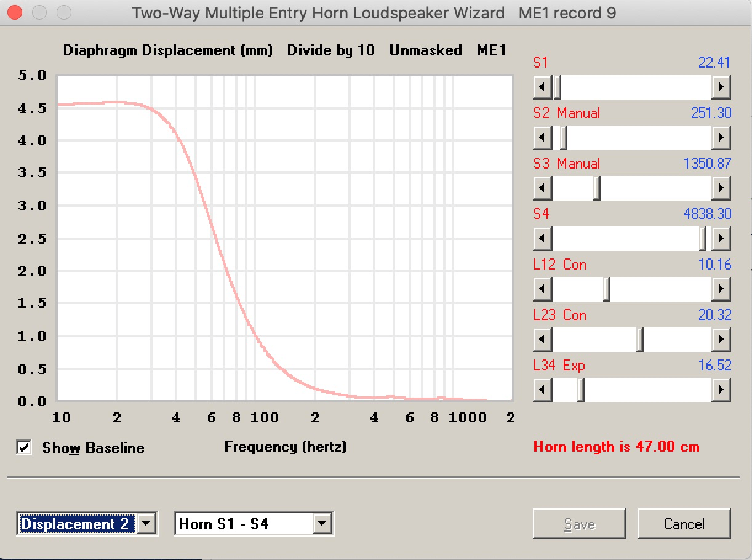Click the S3 Manual slider right arrow
The width and height of the screenshot is (752, 560).
click(721, 188)
